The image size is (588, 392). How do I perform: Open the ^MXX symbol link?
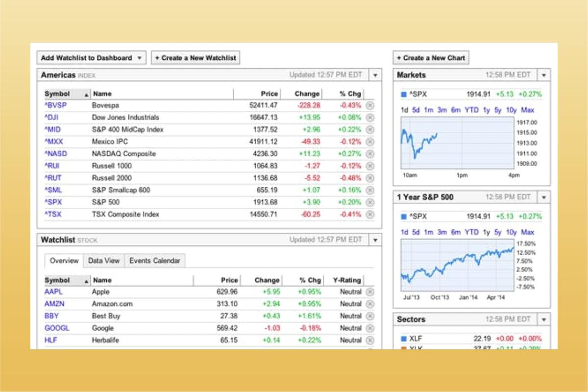[x=53, y=142]
